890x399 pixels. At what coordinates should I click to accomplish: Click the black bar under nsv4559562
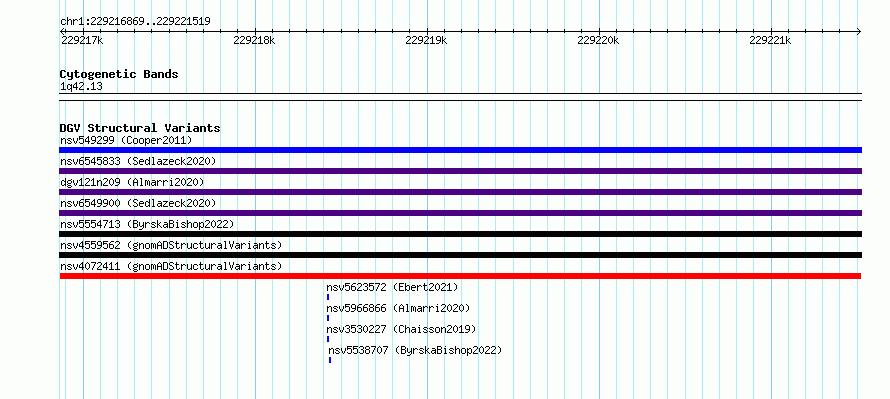point(460,255)
